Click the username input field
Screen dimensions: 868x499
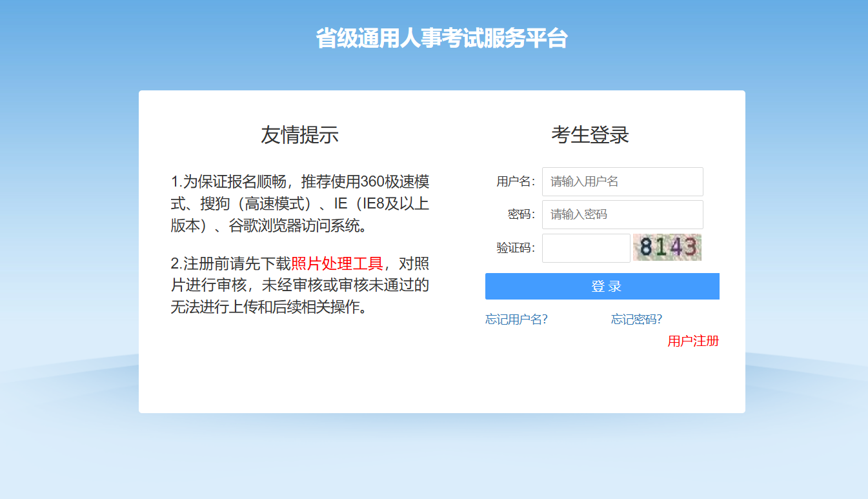pos(622,181)
